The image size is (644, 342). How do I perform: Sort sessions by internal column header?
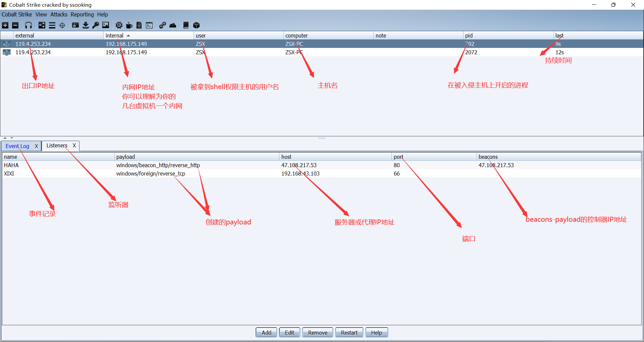[x=148, y=36]
